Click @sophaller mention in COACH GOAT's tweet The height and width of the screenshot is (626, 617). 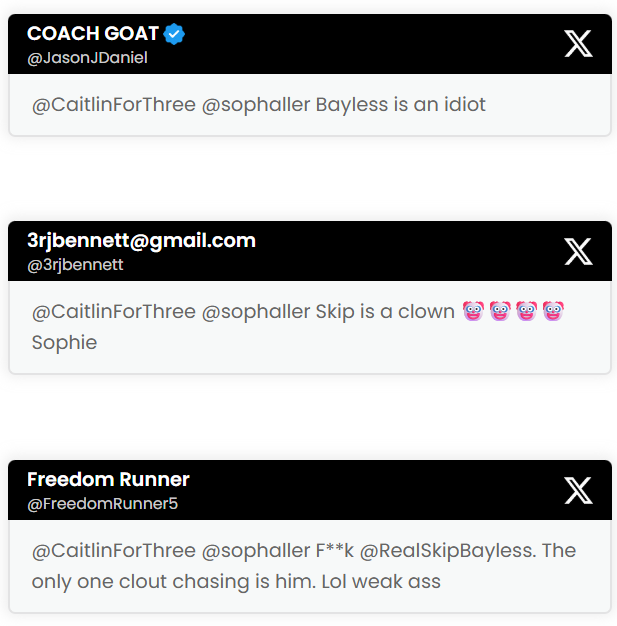[256, 104]
